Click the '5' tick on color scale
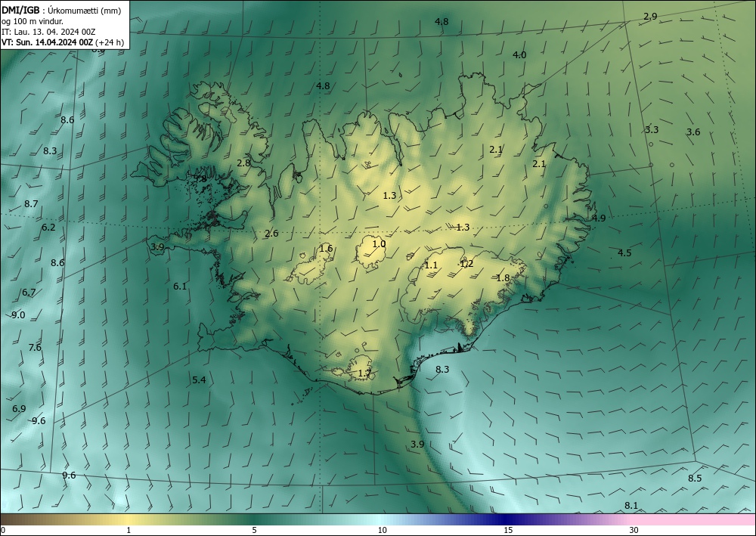 (x=254, y=530)
